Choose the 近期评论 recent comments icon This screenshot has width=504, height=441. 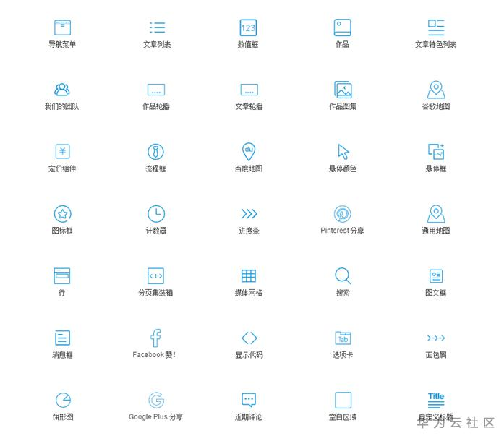tap(249, 400)
